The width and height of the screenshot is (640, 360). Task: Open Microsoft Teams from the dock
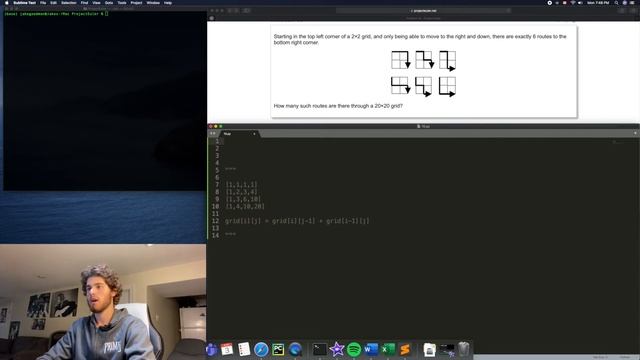211,350
